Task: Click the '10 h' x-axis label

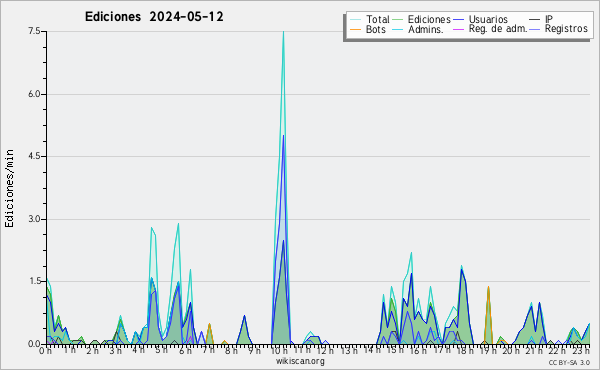Action: tap(279, 350)
